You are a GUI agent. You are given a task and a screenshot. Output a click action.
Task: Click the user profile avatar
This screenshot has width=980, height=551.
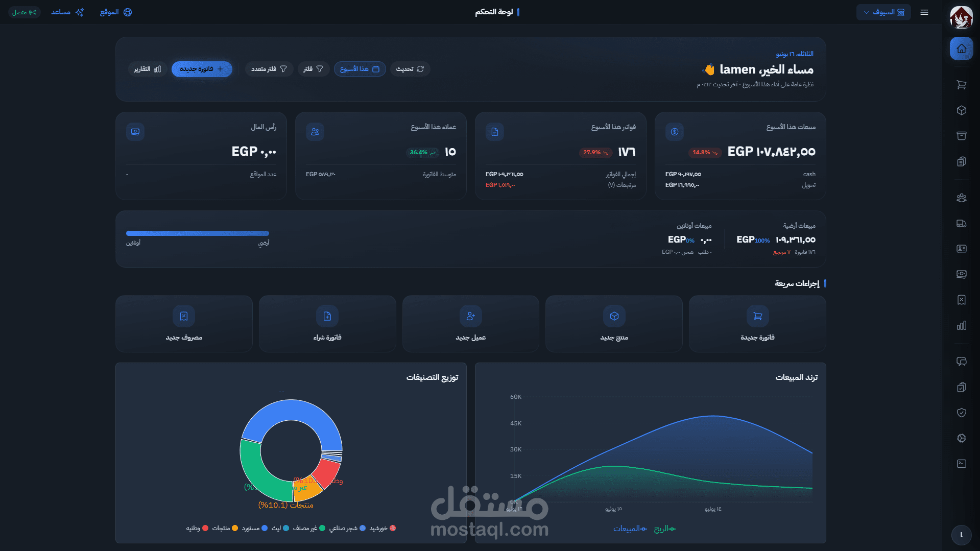point(961,17)
